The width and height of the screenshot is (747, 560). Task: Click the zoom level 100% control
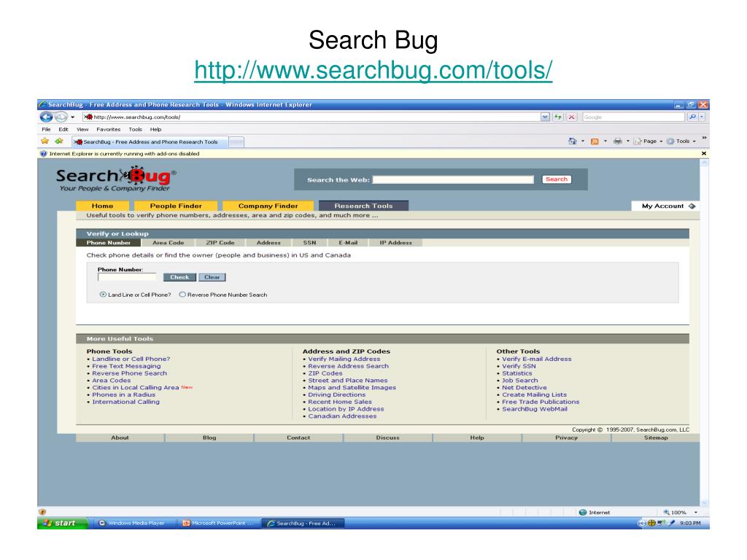coord(675,513)
